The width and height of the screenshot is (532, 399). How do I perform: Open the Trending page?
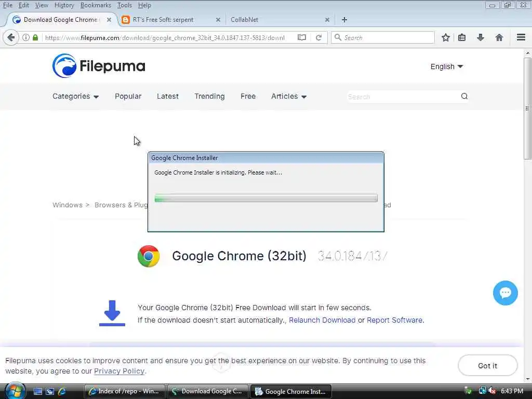coord(209,96)
